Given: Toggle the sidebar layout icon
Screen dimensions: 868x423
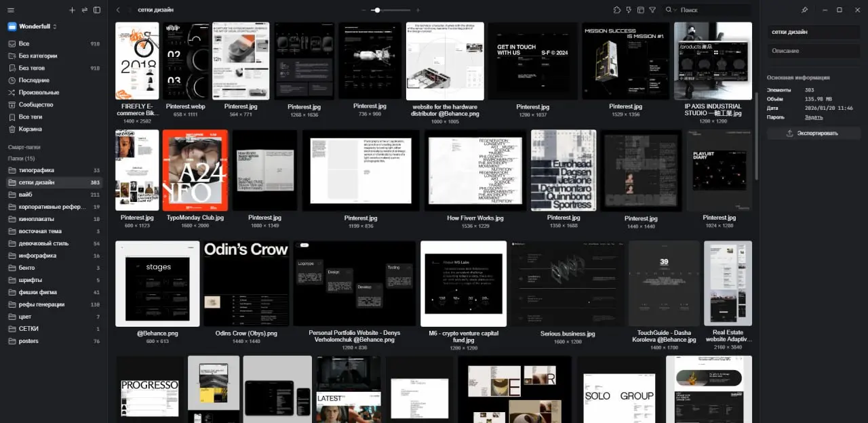Looking at the screenshot, I should (x=97, y=10).
